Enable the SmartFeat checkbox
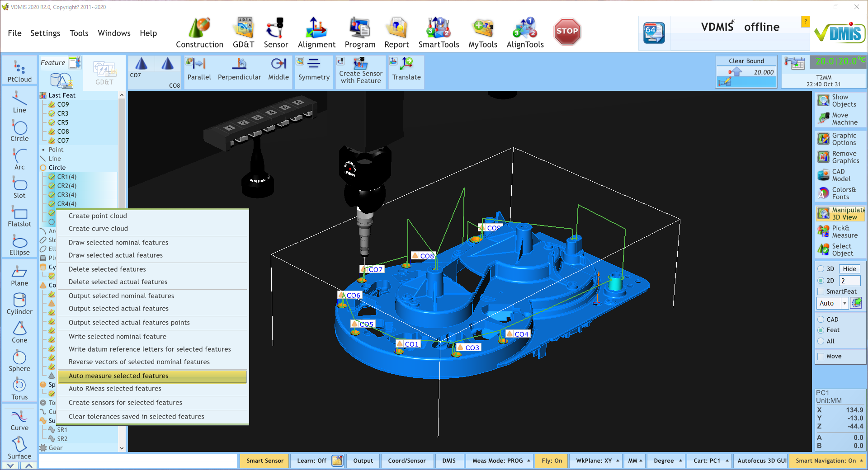This screenshot has height=470, width=868. pos(821,291)
